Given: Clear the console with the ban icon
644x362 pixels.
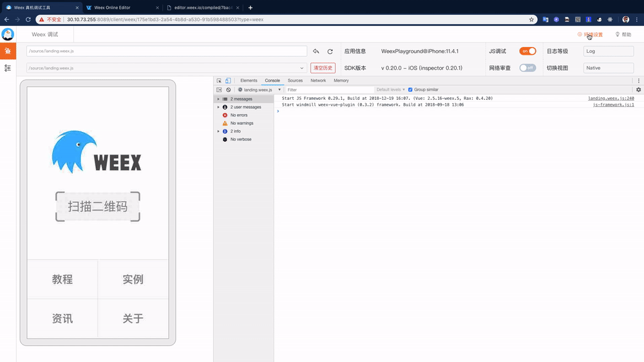Looking at the screenshot, I should pos(229,90).
